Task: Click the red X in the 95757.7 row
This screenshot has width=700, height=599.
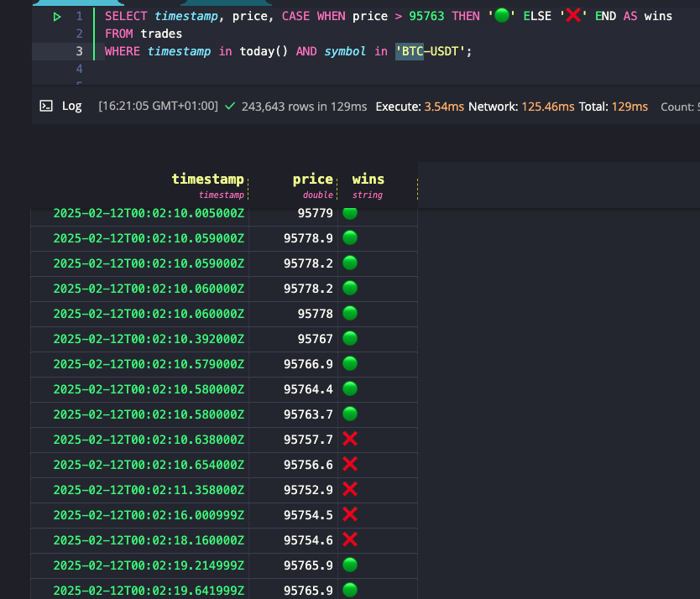Action: 350,440
